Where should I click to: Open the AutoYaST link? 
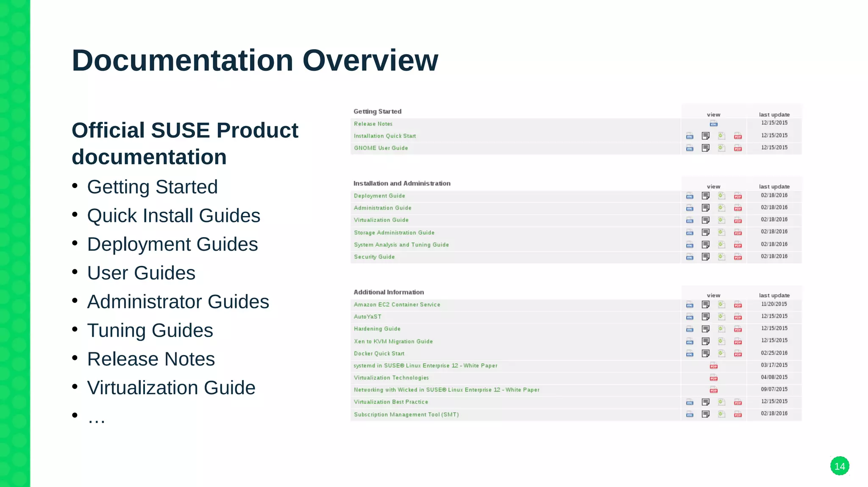click(367, 317)
